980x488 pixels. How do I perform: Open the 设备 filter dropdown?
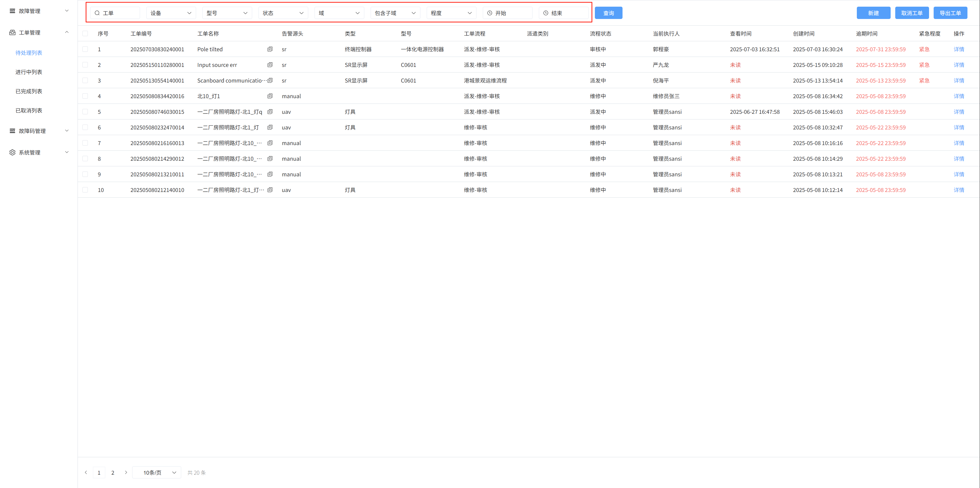coord(171,13)
